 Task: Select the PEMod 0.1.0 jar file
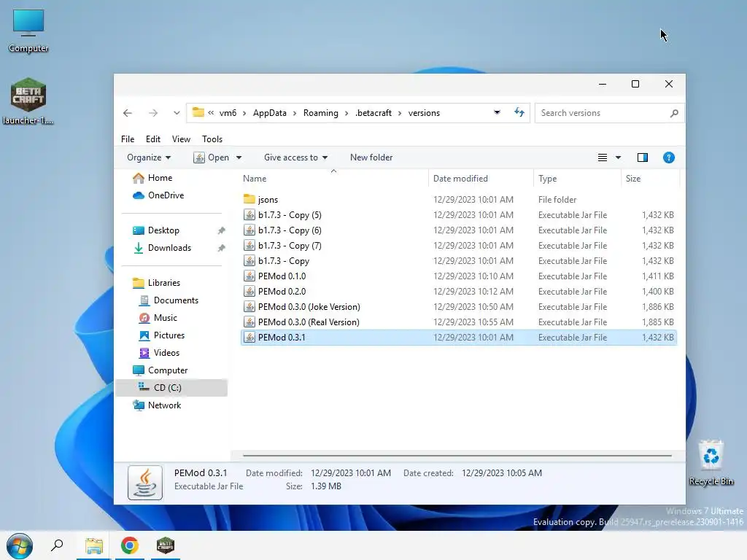point(458,276)
